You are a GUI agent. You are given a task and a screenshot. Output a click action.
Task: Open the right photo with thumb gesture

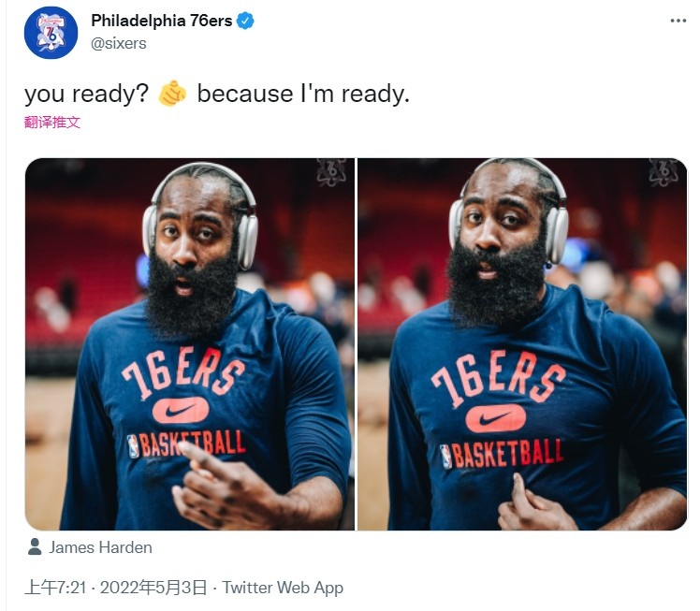[x=522, y=344]
